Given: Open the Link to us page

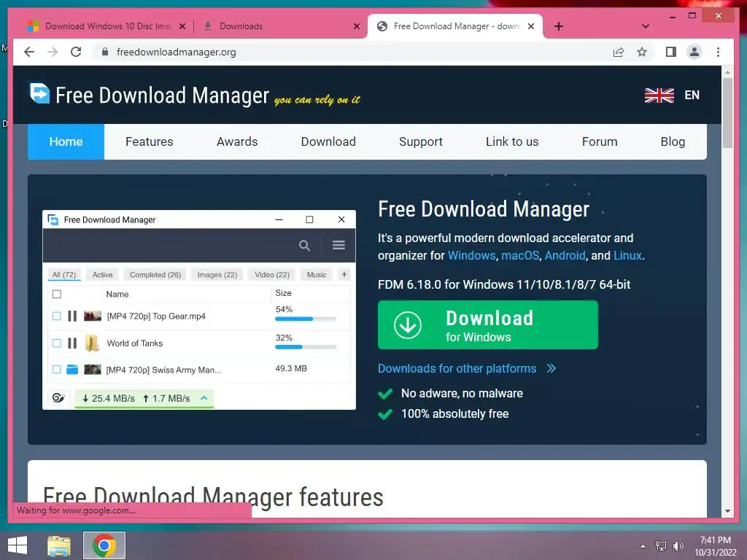Looking at the screenshot, I should pyautogui.click(x=512, y=141).
